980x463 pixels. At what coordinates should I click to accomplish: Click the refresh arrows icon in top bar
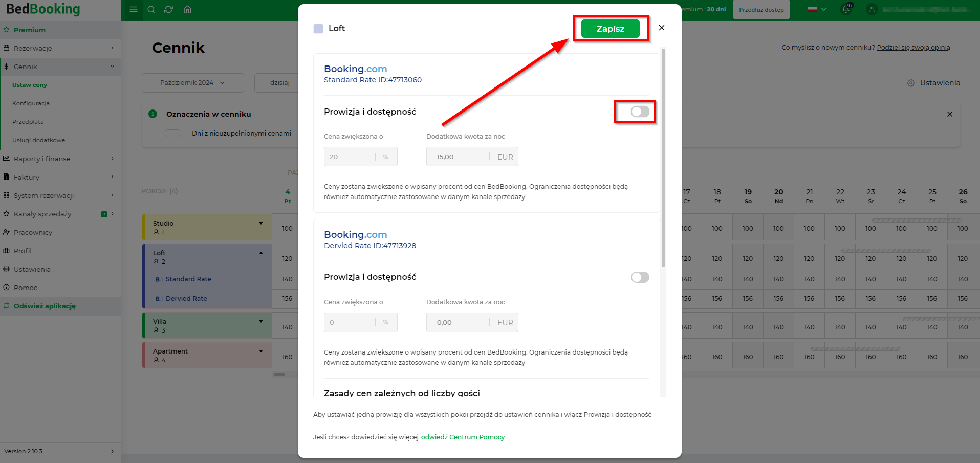click(x=168, y=9)
